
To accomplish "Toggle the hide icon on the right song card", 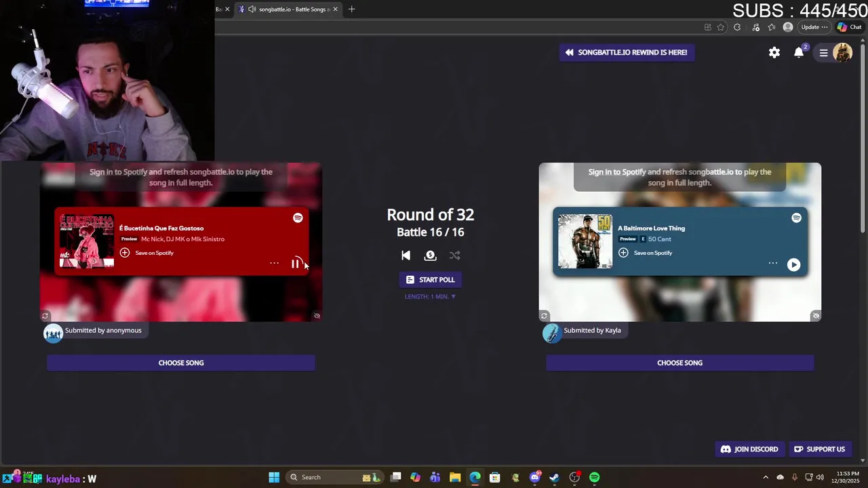I will (816, 316).
